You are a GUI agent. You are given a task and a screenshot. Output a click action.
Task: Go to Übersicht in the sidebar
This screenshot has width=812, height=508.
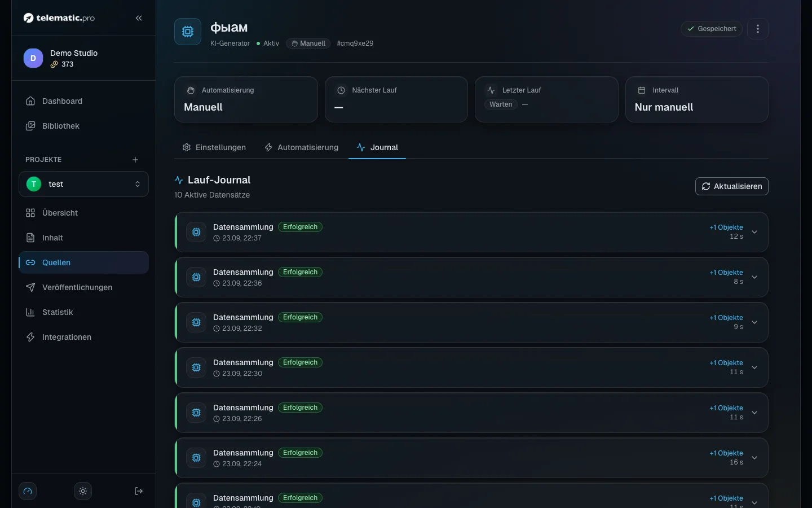coord(83,213)
